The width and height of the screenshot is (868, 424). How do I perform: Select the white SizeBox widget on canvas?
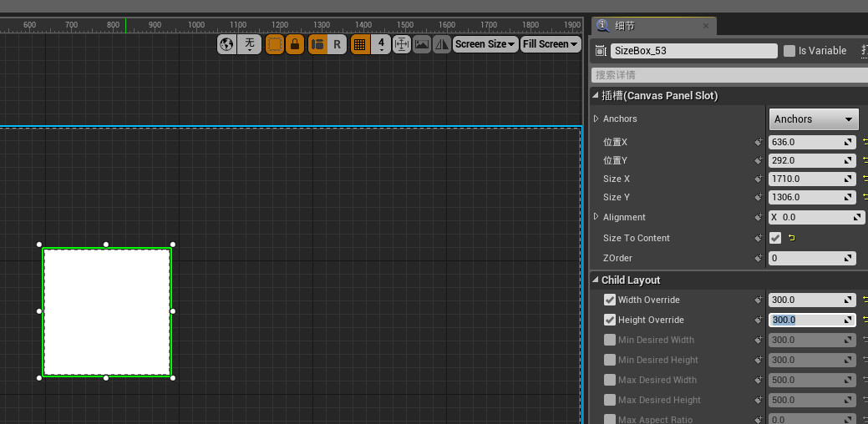[x=107, y=312]
